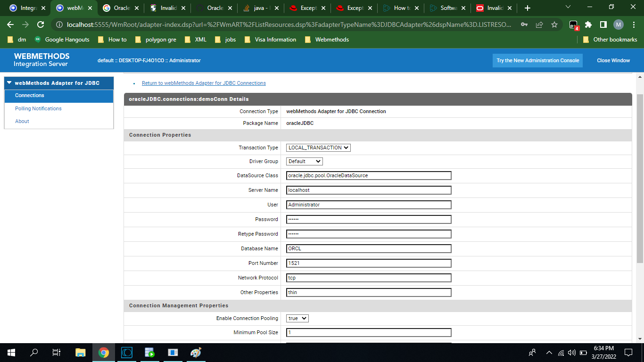The image size is (644, 362).
Task: Click Try the New Administration Console button
Action: 538,60
